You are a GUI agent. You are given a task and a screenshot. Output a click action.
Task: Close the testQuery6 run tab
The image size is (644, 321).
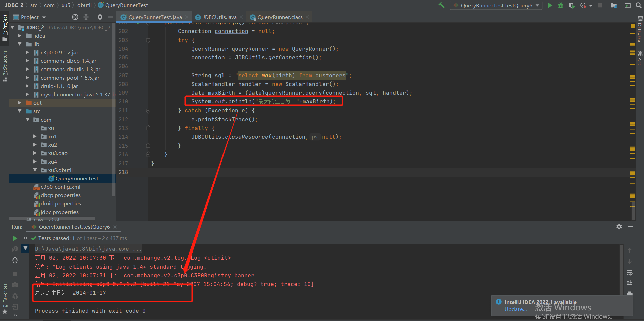pos(115,227)
